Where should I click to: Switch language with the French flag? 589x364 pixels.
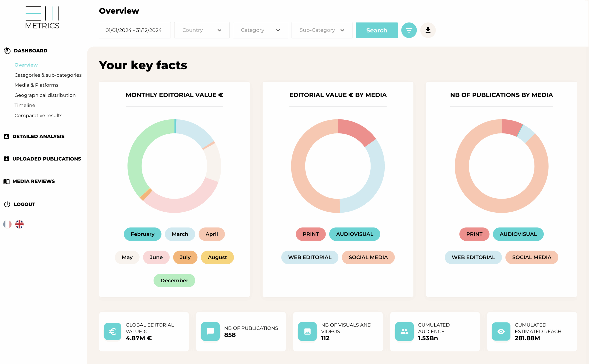[x=7, y=224]
